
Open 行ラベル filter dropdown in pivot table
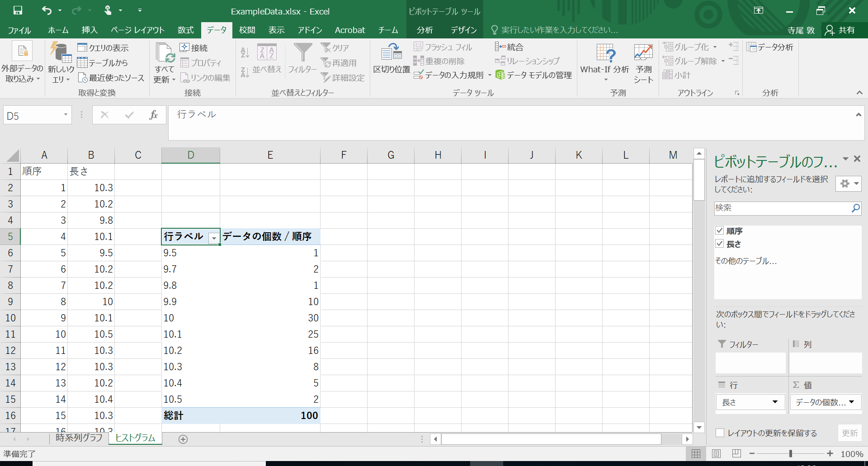pos(214,237)
